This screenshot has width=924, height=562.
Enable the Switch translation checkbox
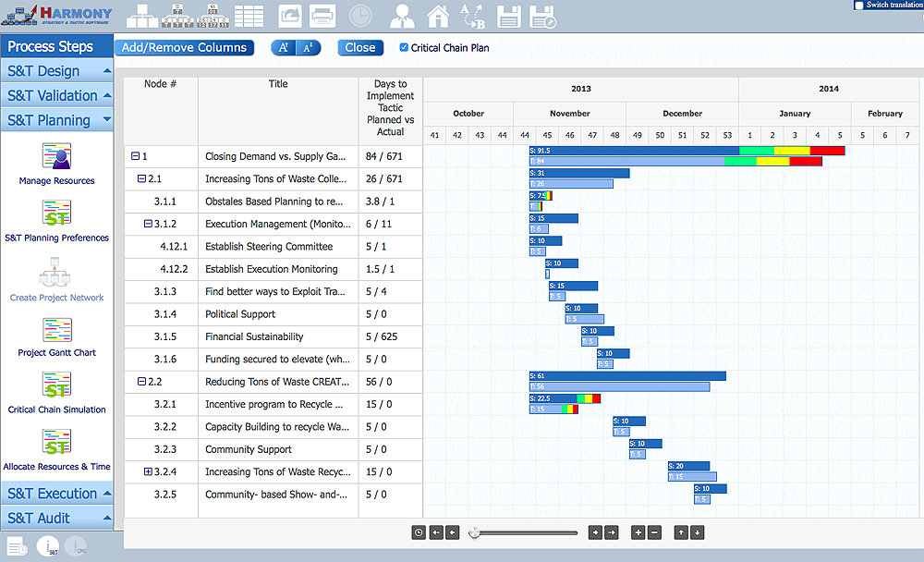point(859,6)
